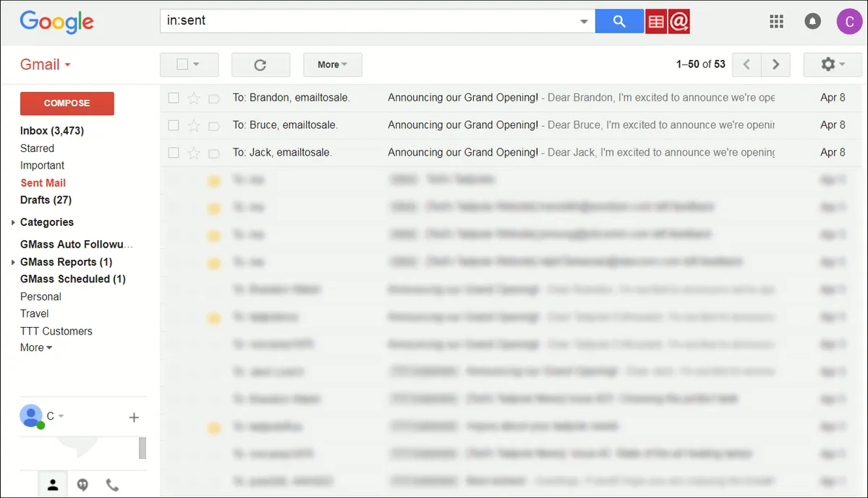Viewport: 868px width, 498px height.
Task: Mark the Bruce email as important
Action: [213, 125]
